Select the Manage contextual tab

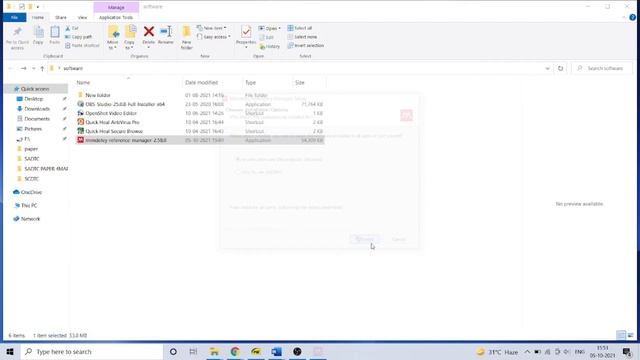(x=116, y=7)
